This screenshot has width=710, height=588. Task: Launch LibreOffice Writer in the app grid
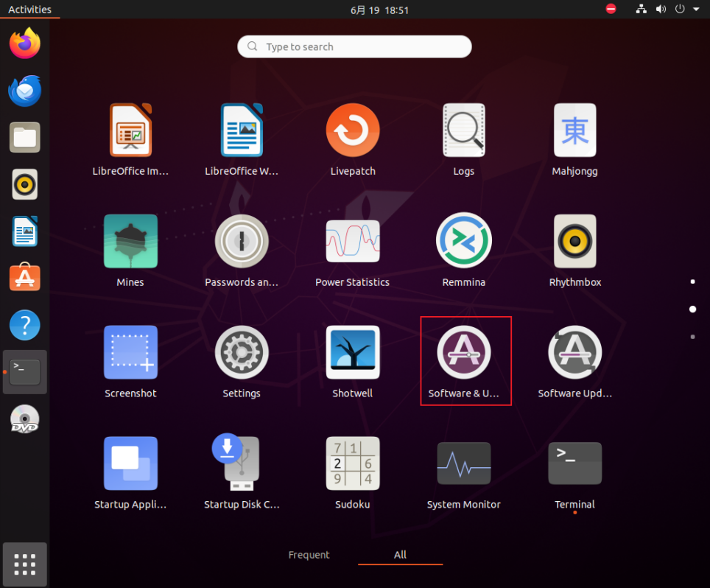pyautogui.click(x=242, y=130)
